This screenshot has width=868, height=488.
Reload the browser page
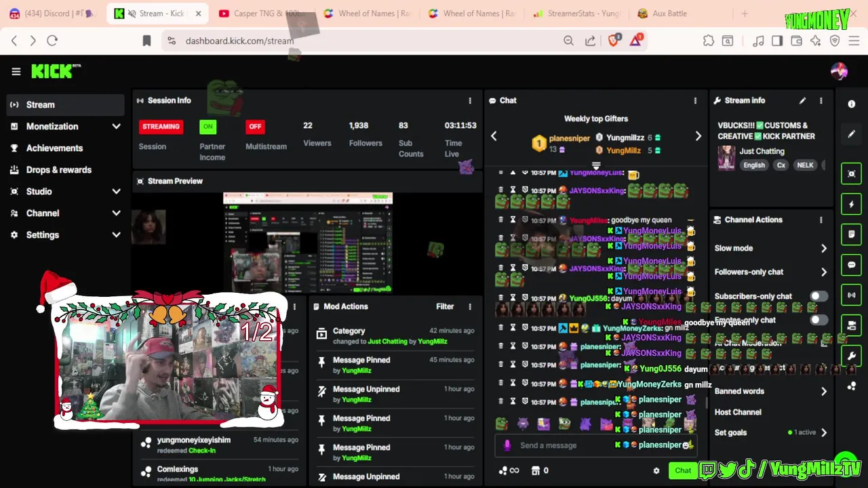point(52,41)
